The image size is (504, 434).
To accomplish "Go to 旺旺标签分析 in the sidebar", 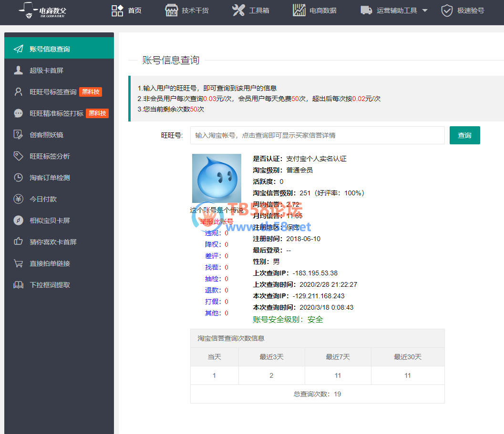I will [x=59, y=156].
